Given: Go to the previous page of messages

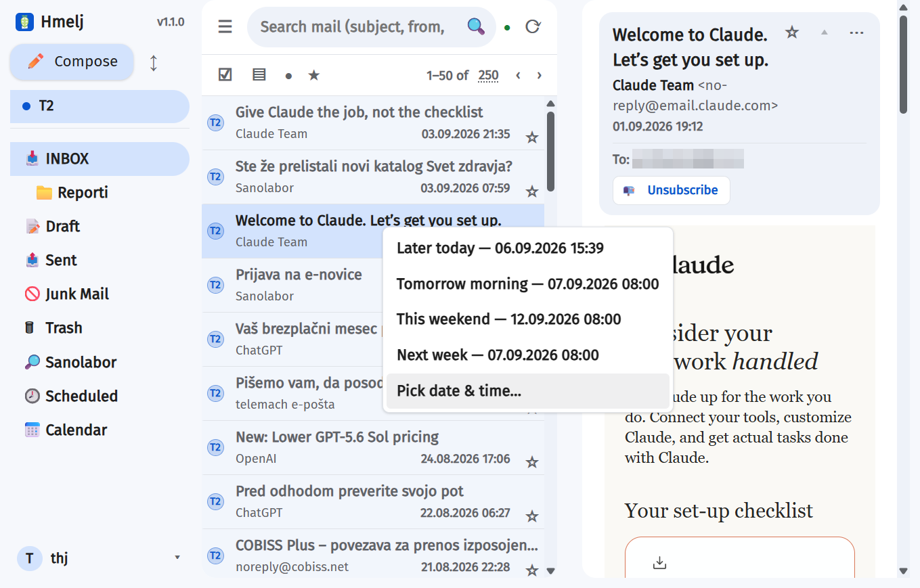Looking at the screenshot, I should coord(518,75).
